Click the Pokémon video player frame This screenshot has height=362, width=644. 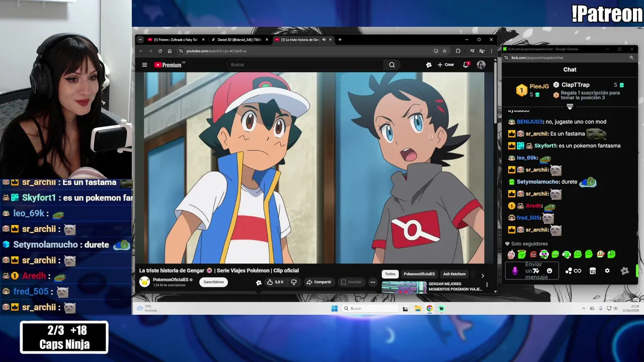coord(314,167)
